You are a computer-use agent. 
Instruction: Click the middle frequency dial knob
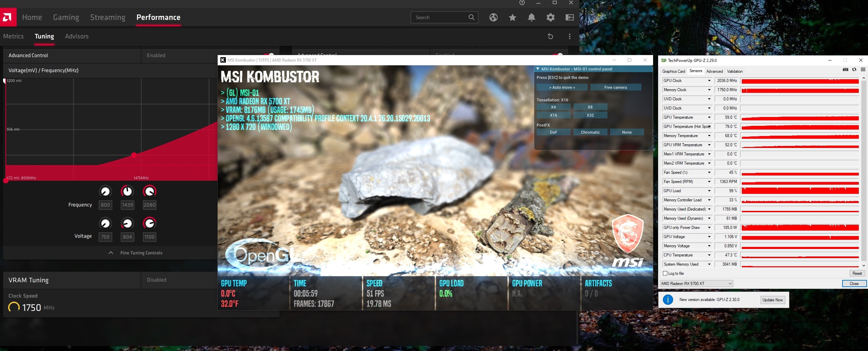(128, 191)
